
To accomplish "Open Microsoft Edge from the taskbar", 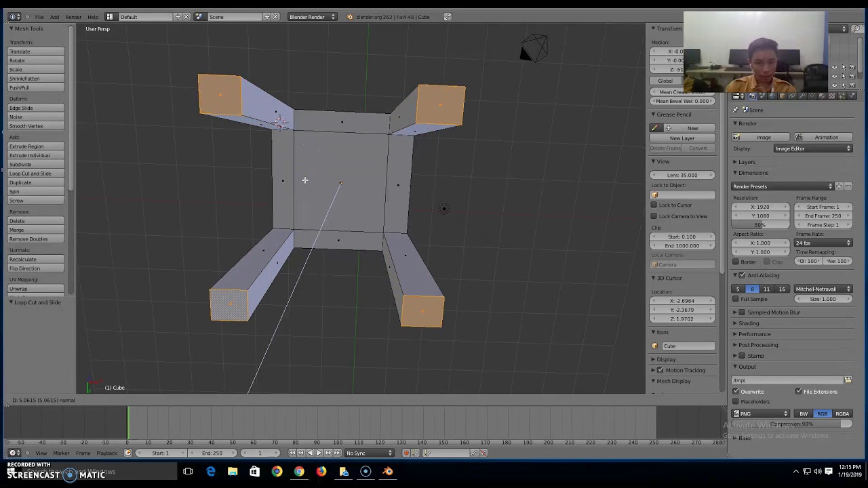I will tap(210, 472).
